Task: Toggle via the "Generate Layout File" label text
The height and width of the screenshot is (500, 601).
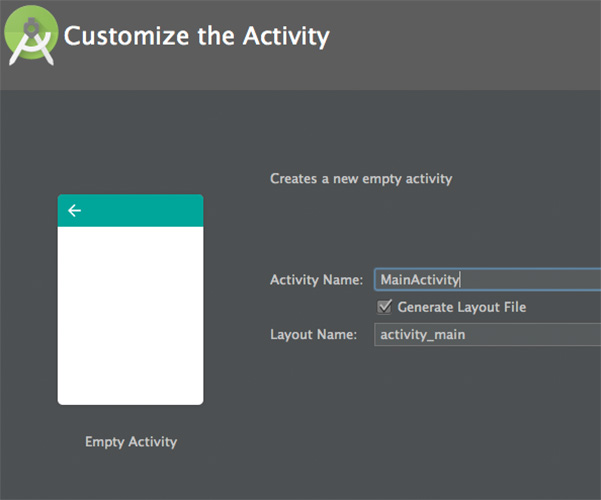Action: [461, 307]
